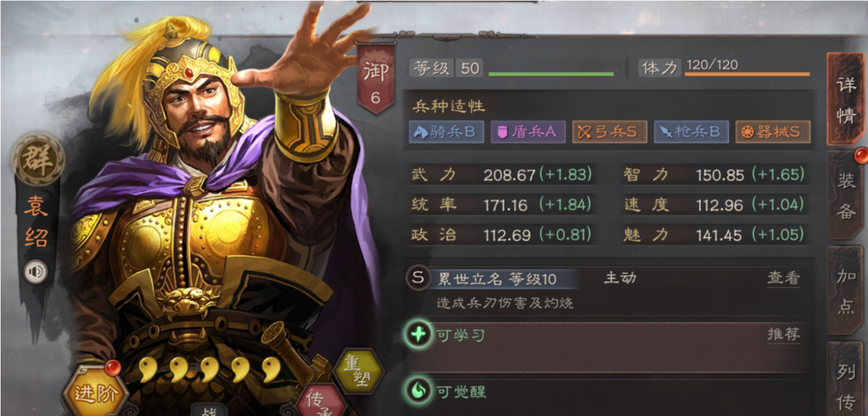Select the S rank skill badge
Screen dimensions: 868x416
point(418,278)
